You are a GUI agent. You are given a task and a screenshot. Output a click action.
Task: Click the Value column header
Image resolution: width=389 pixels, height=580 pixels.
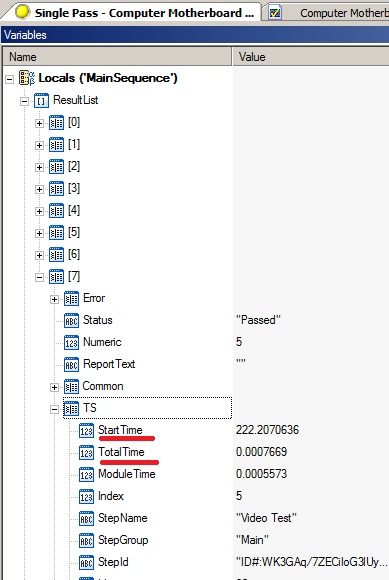[311, 57]
